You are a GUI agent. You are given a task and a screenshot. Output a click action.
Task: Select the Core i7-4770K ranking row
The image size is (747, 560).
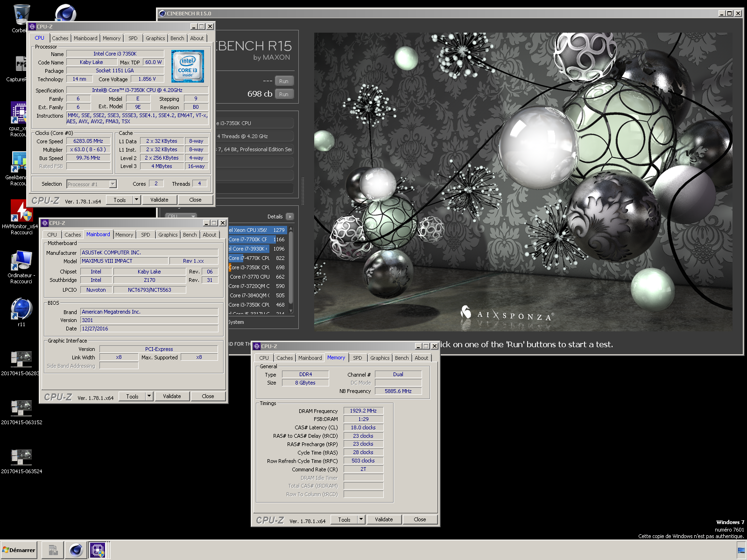[x=257, y=258]
